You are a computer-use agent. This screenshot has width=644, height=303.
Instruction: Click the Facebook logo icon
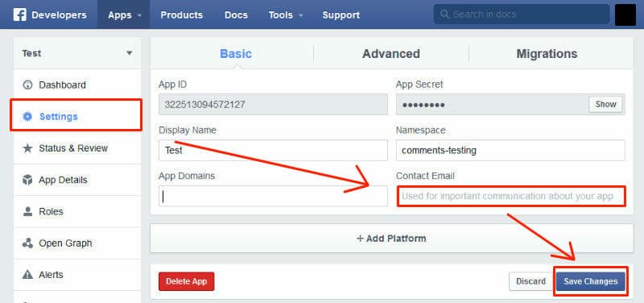coord(19,15)
